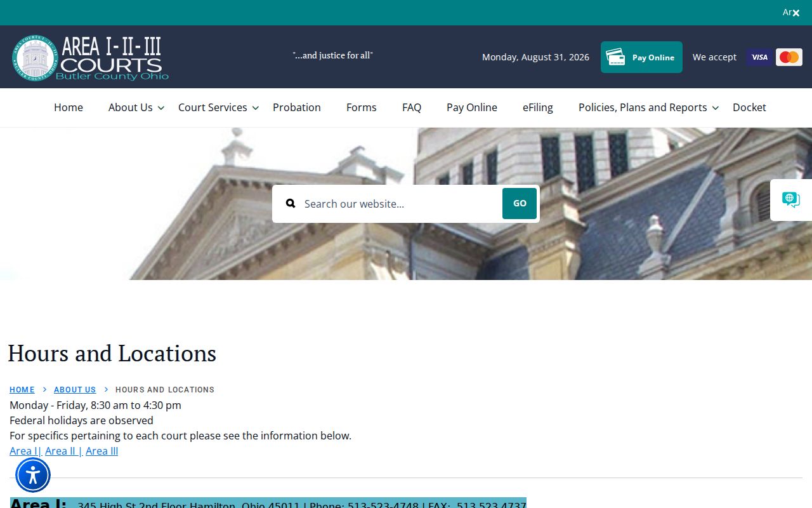This screenshot has height=508, width=812.
Task: Open the Docket menu item
Action: [x=749, y=107]
